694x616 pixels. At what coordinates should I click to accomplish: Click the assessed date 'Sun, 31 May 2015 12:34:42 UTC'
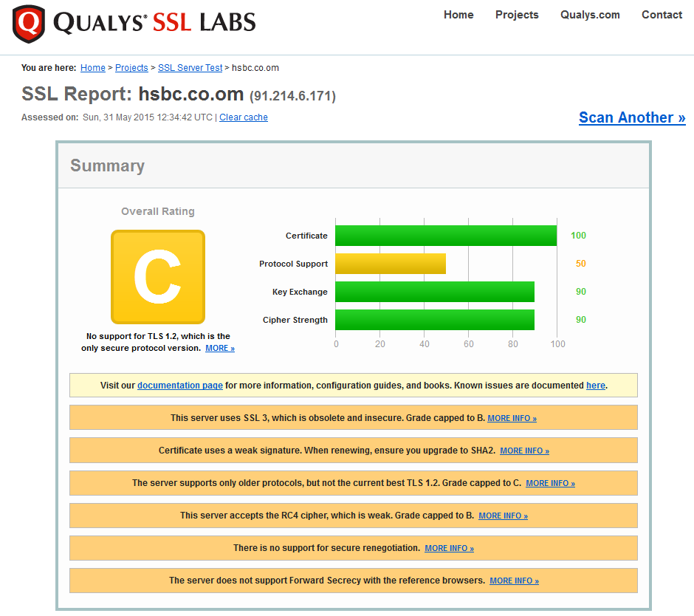pyautogui.click(x=148, y=117)
